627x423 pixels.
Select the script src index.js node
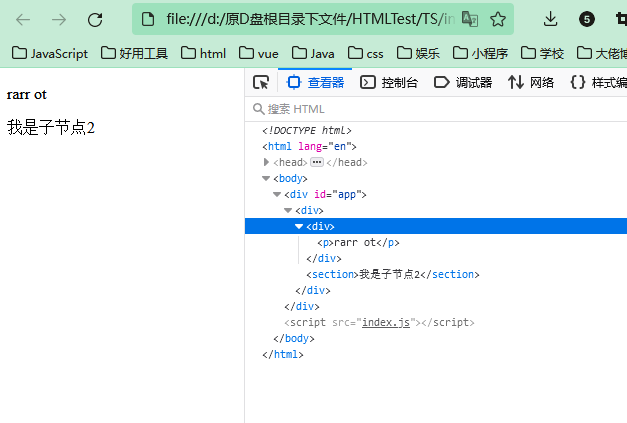tap(379, 322)
